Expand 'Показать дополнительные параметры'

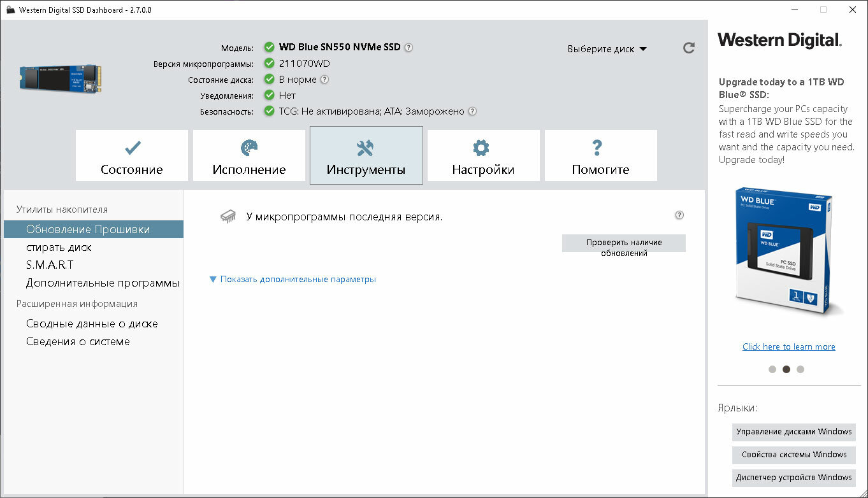(293, 279)
